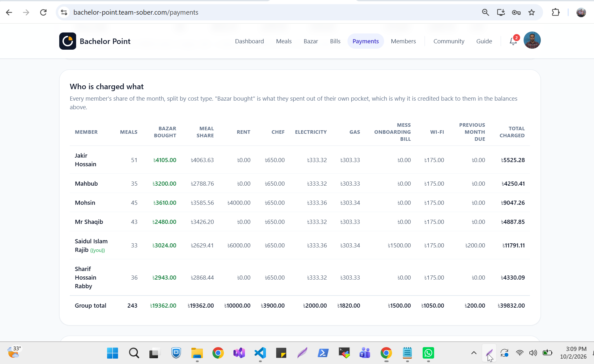This screenshot has width=594, height=364.
Task: View site information icon in address bar
Action: point(64,12)
